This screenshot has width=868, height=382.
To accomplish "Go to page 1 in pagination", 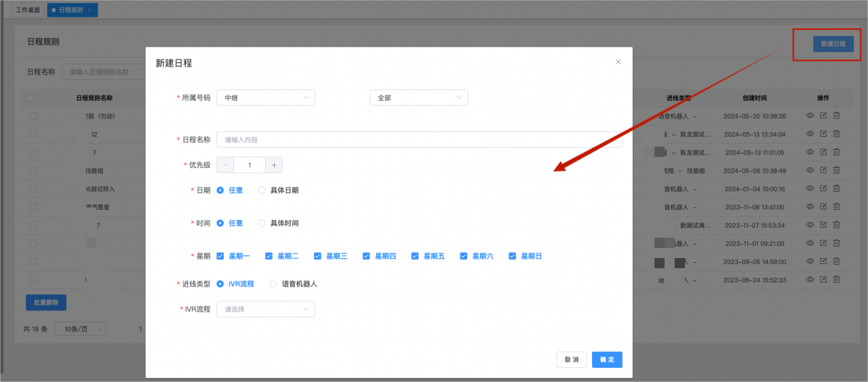I will [x=140, y=329].
